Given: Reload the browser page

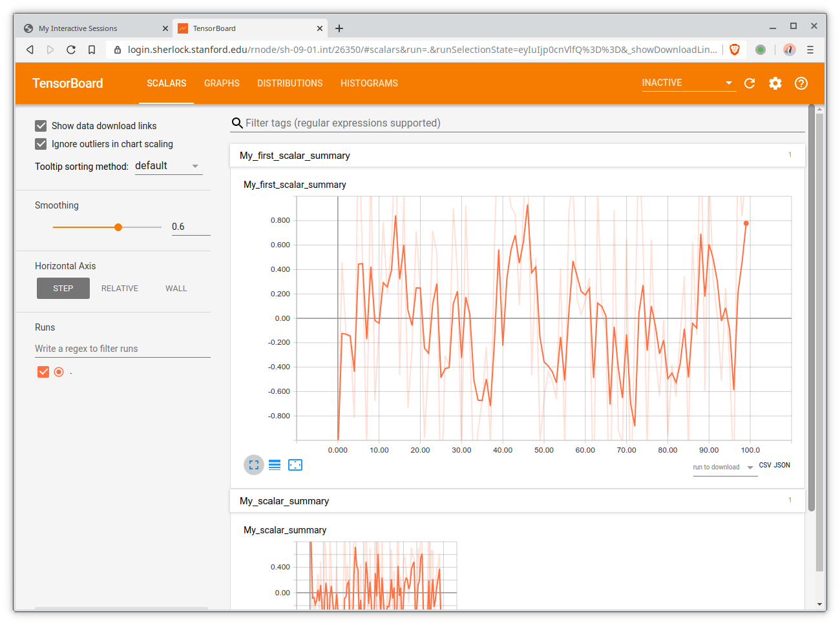Looking at the screenshot, I should tap(71, 50).
